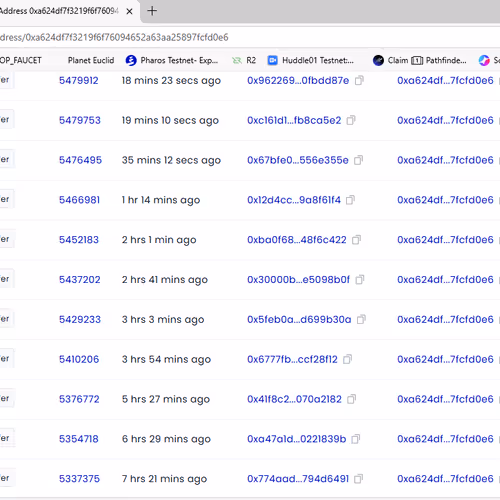
Task: Open transaction 0x12d4cc...9a8f61f4
Action: (x=294, y=200)
